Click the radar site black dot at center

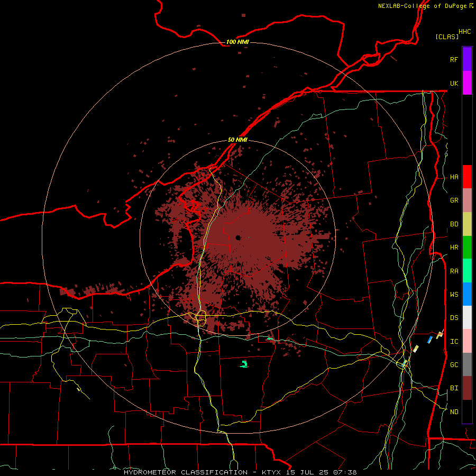pyautogui.click(x=238, y=237)
